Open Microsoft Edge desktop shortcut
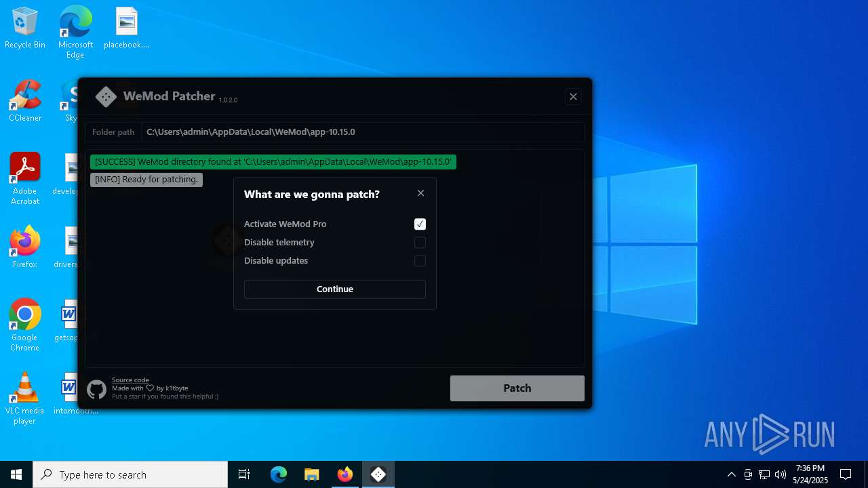This screenshot has height=488, width=868. point(75,33)
